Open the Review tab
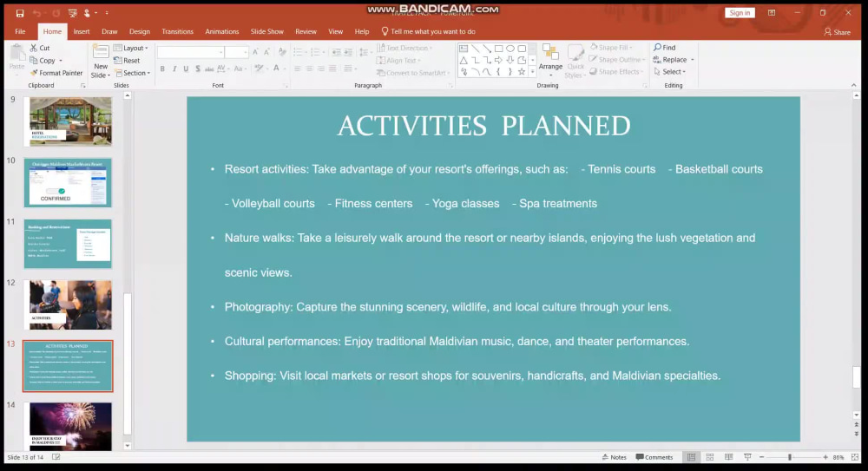 [x=306, y=31]
